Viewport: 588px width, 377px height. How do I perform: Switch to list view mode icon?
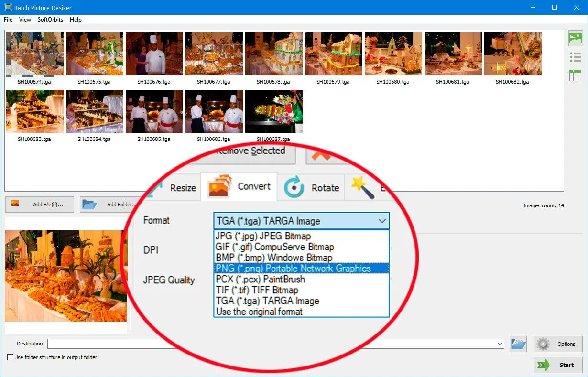[575, 57]
